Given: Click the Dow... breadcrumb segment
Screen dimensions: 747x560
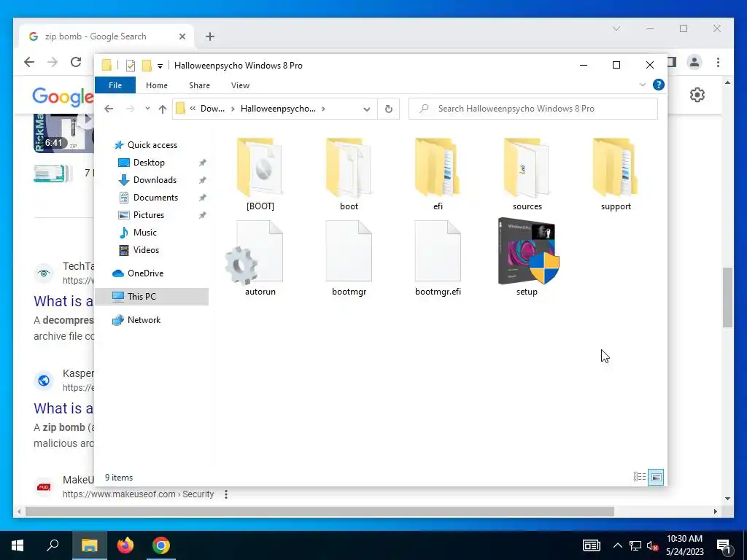Looking at the screenshot, I should pyautogui.click(x=212, y=109).
